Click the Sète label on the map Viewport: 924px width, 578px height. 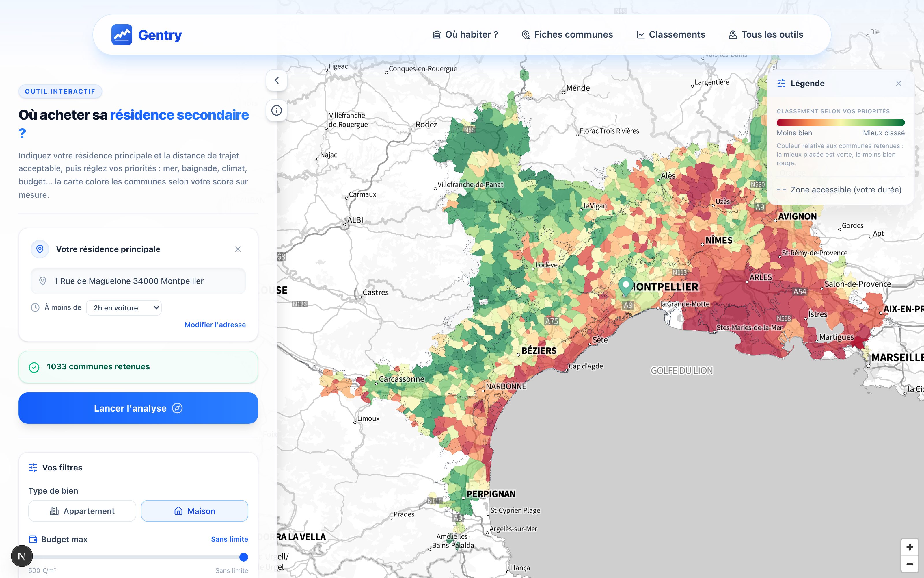600,340
